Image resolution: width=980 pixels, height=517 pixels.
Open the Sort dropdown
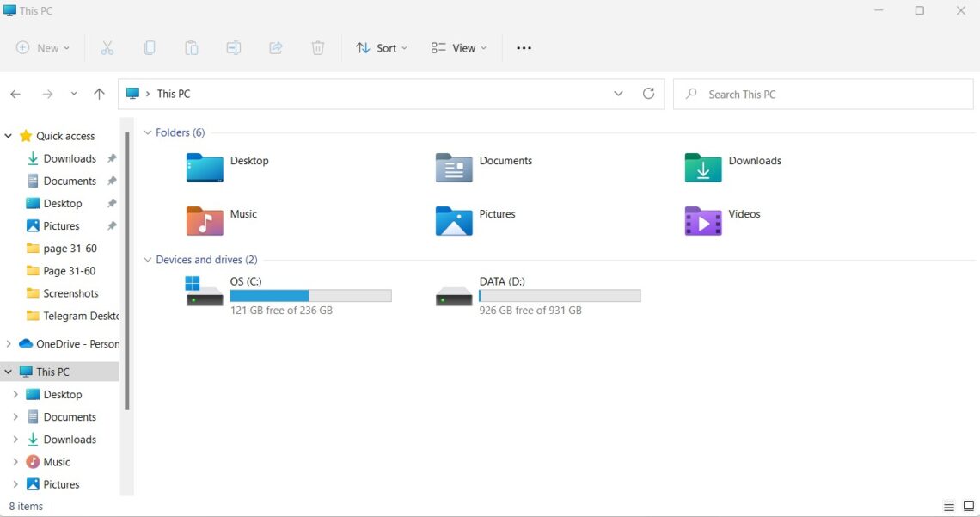381,47
